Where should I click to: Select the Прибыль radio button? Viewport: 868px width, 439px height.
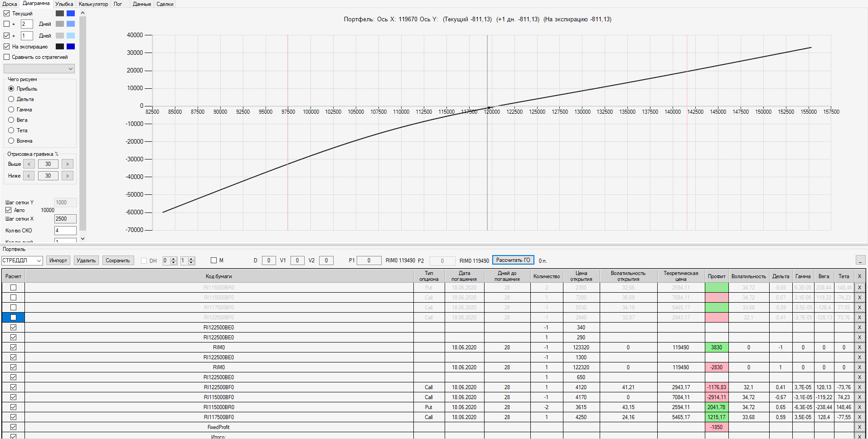pyautogui.click(x=11, y=89)
